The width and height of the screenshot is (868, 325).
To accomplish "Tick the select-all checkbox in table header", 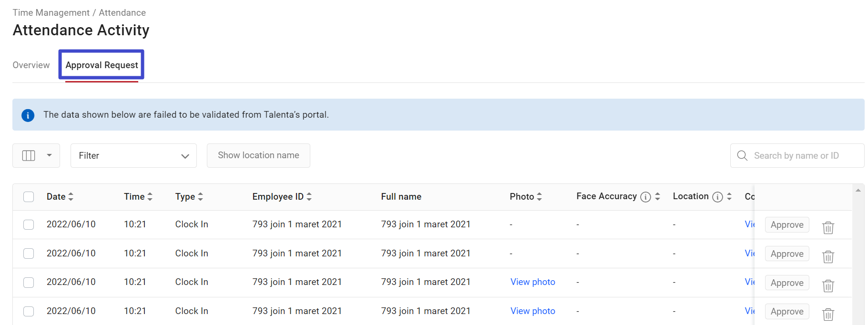I will tap(29, 197).
